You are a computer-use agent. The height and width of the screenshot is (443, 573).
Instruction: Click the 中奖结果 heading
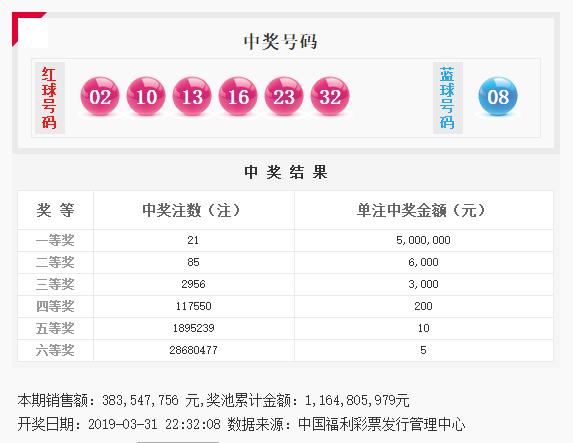tap(286, 172)
